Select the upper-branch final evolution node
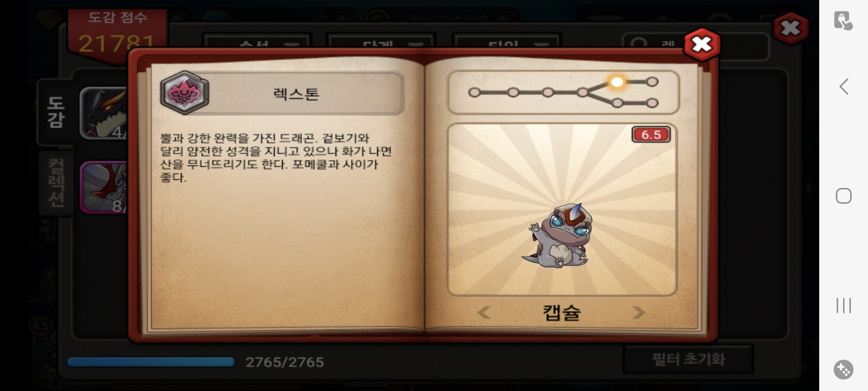Viewport: 868px width, 391px height. 652,82
